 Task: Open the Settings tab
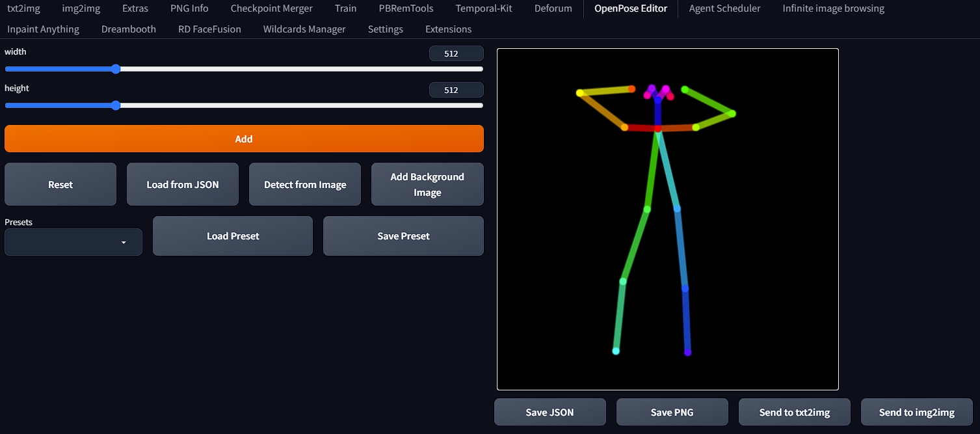385,29
